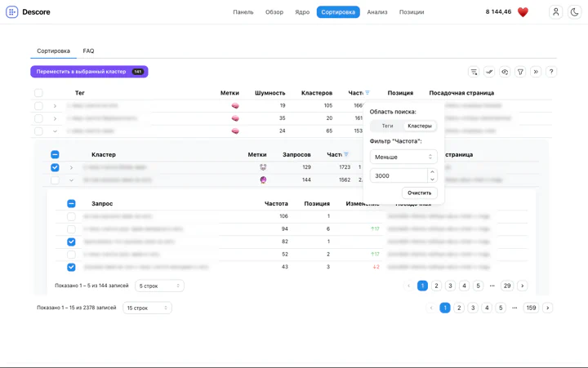The height and width of the screenshot is (368, 588).
Task: Click the red heart balance icon
Action: [523, 12]
